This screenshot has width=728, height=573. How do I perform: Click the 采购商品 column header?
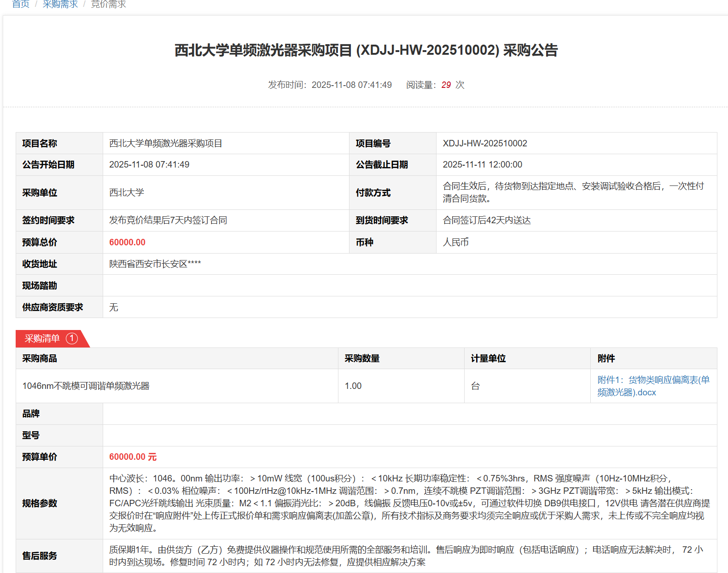(x=40, y=359)
